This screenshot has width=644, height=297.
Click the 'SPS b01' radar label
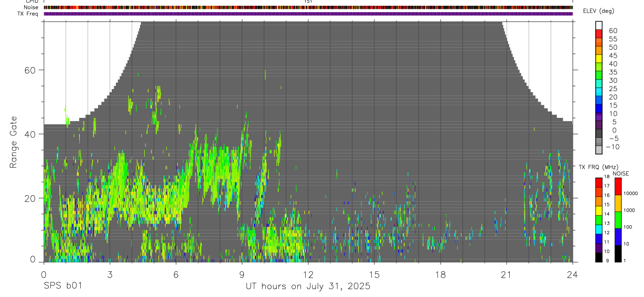click(62, 287)
